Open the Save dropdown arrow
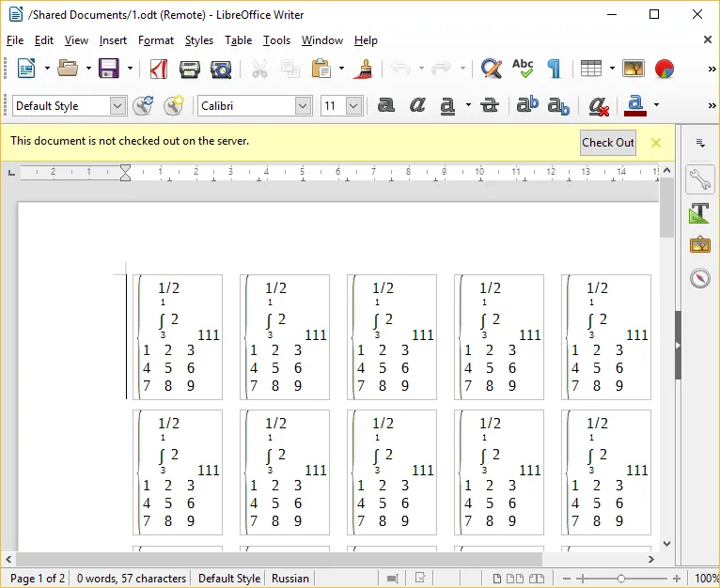This screenshot has width=720, height=588. pyautogui.click(x=130, y=69)
